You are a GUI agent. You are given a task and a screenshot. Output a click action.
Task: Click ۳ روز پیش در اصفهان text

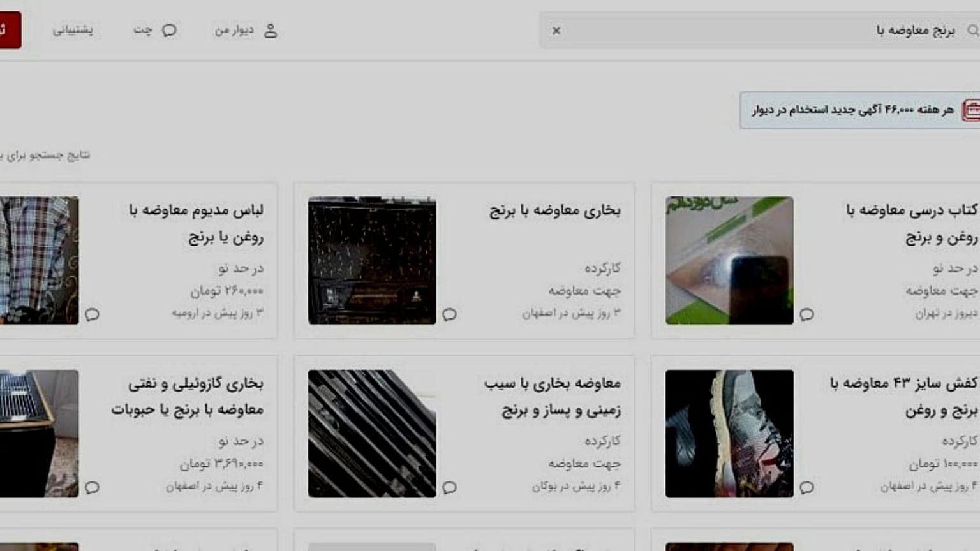pyautogui.click(x=571, y=313)
